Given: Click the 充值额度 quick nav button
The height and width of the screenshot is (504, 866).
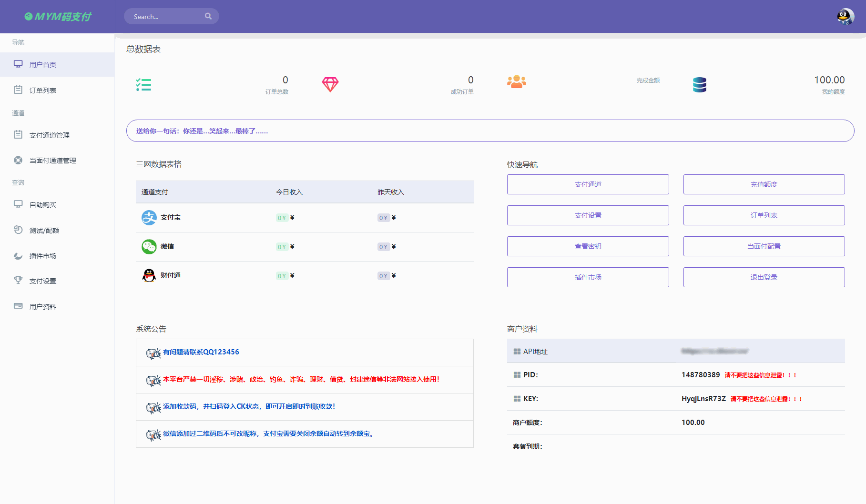Looking at the screenshot, I should [764, 184].
